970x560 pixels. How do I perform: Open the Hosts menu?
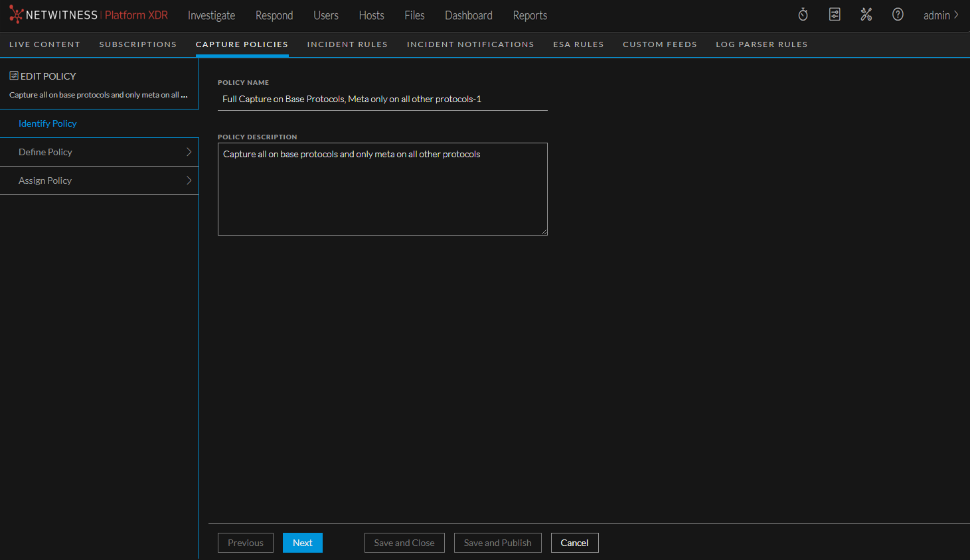pos(372,15)
